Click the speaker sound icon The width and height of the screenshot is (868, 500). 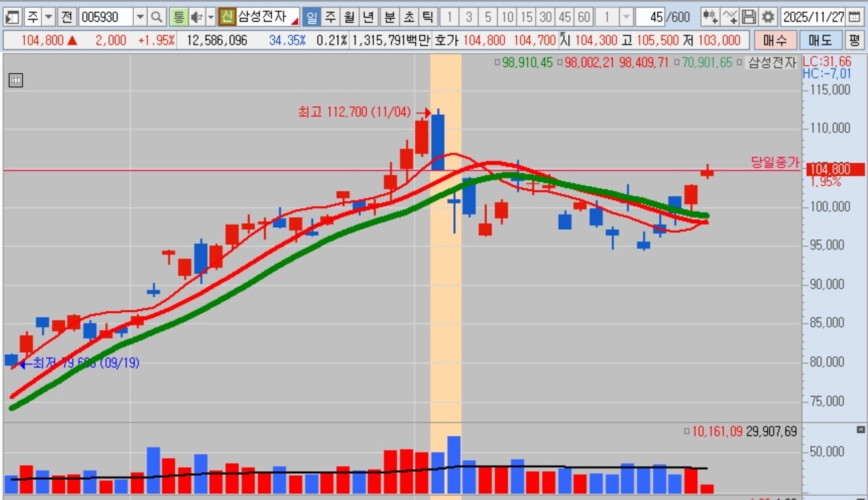click(196, 17)
